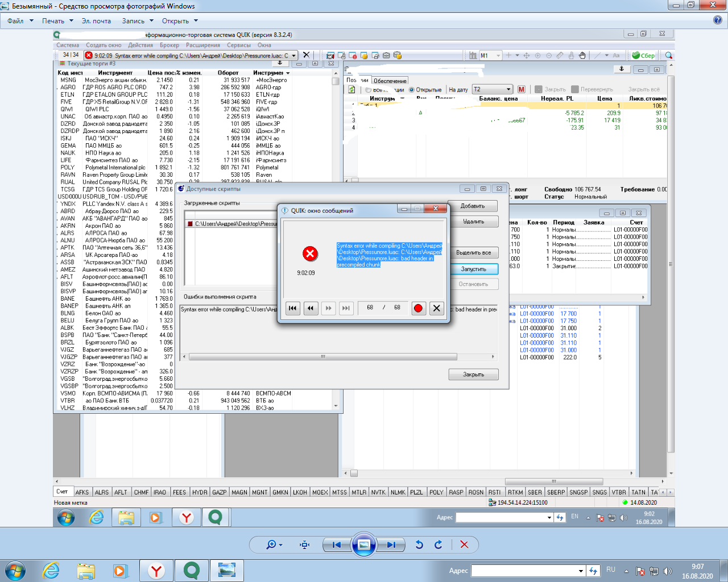Toggle the red 'M' margin button

point(522,89)
